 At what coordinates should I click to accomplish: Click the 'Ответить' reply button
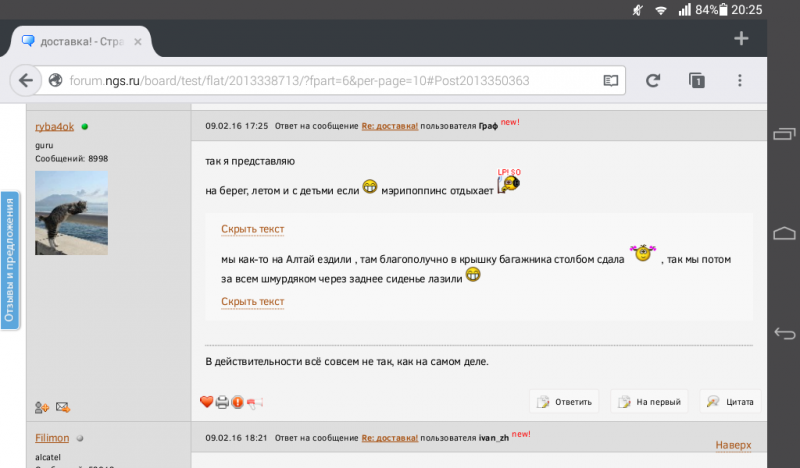(x=565, y=402)
